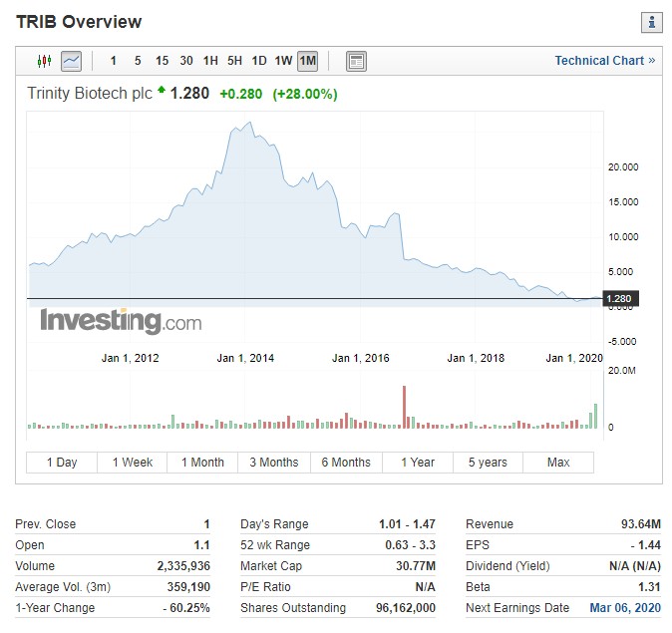Click the Jan 1, 2012 axis label
The width and height of the screenshot is (672, 633).
(131, 358)
